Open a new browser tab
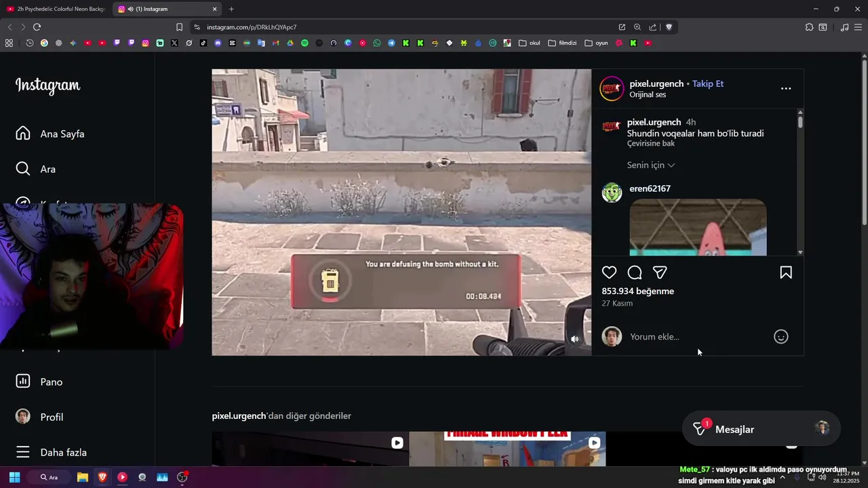The width and height of the screenshot is (868, 488). click(231, 9)
